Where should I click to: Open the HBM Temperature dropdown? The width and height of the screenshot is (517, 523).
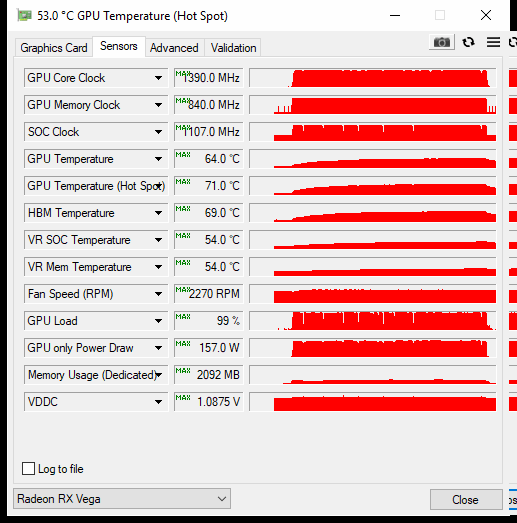[158, 213]
